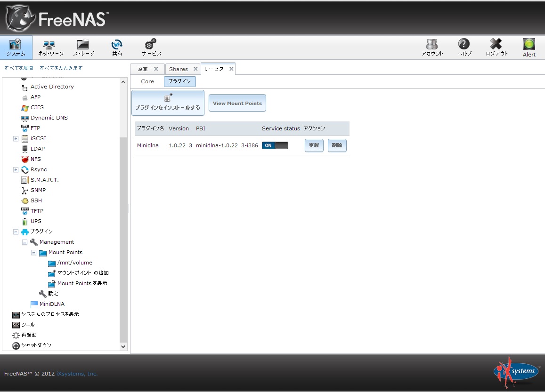Expand the Rsync tree node
Image resolution: width=545 pixels, height=392 pixels.
[x=16, y=170]
